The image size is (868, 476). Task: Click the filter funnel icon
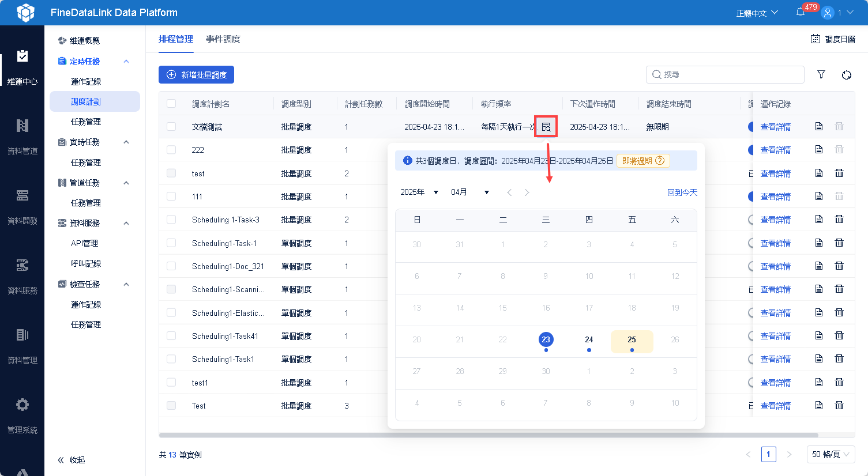click(821, 74)
